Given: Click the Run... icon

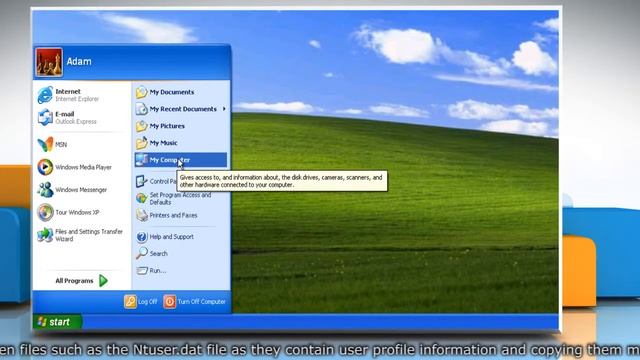Looking at the screenshot, I should point(142,271).
